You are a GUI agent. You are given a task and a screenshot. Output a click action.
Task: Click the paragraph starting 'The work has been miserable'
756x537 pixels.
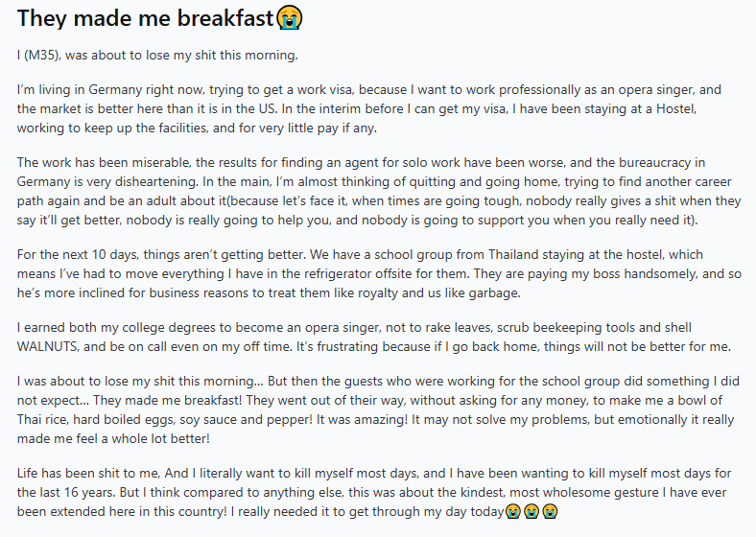pos(379,192)
